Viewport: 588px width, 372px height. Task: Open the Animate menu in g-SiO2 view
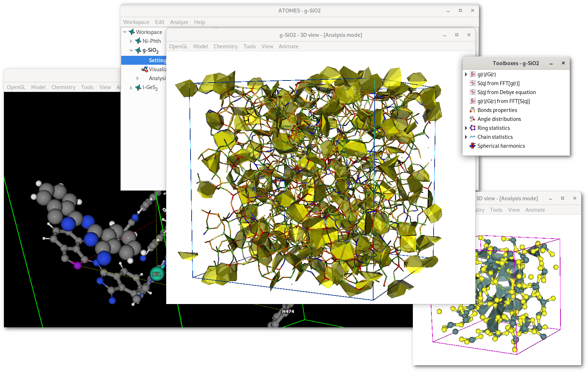coord(288,46)
